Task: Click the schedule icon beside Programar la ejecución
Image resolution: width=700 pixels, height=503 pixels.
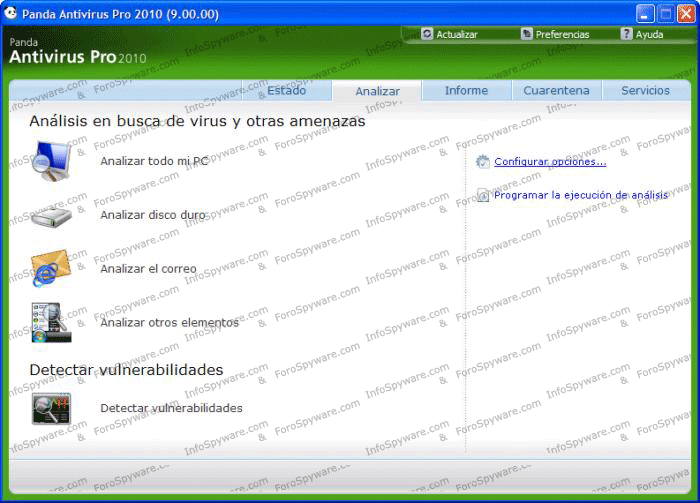Action: pyautogui.click(x=483, y=195)
